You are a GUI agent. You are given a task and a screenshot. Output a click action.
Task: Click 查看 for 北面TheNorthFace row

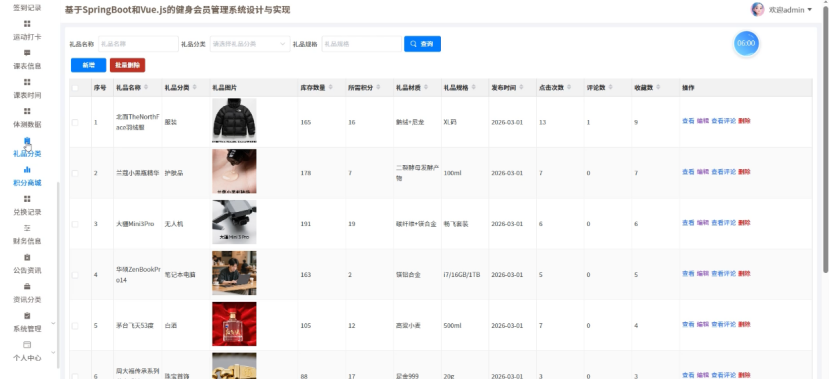click(x=688, y=121)
